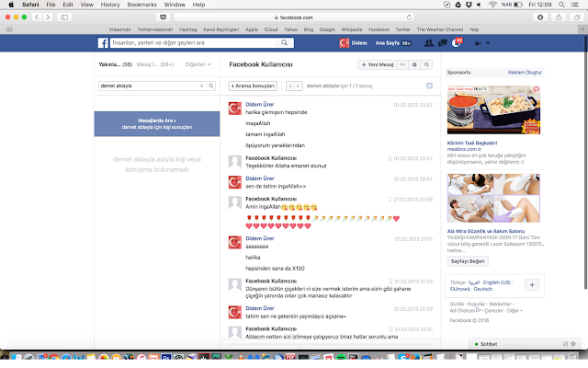Image resolution: width=588 pixels, height=368 pixels.
Task: Click the Yeni Mesaj button
Action: 378,64
